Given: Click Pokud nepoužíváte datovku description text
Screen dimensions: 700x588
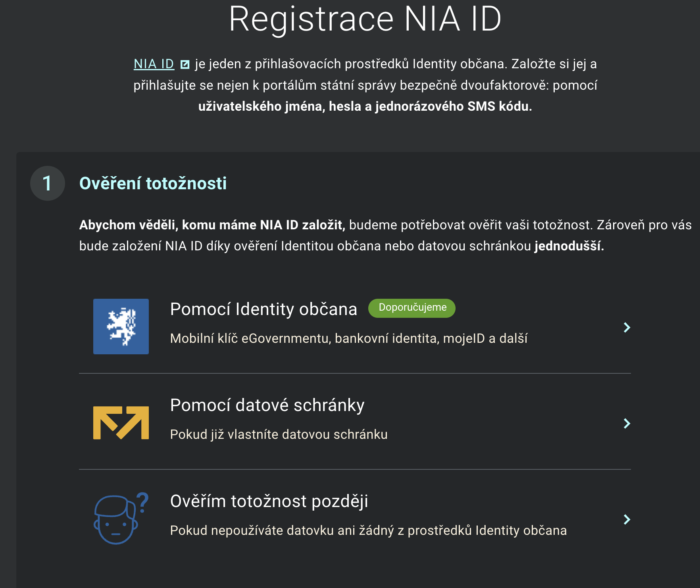Looking at the screenshot, I should [368, 530].
